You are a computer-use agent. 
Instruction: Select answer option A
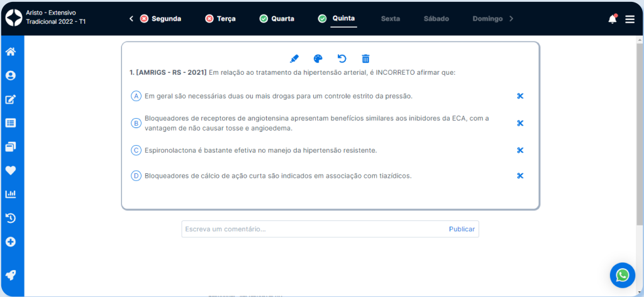point(136,96)
